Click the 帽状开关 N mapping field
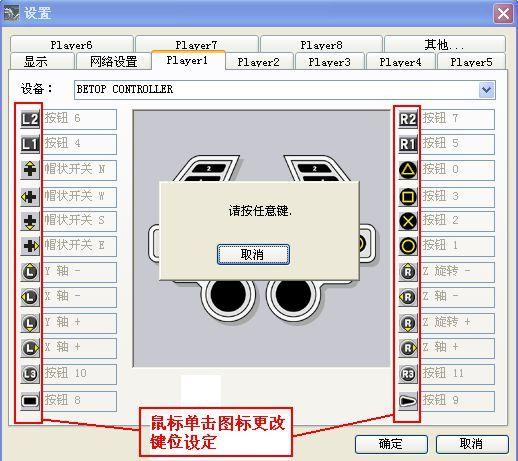The height and width of the screenshot is (461, 518). (x=79, y=170)
